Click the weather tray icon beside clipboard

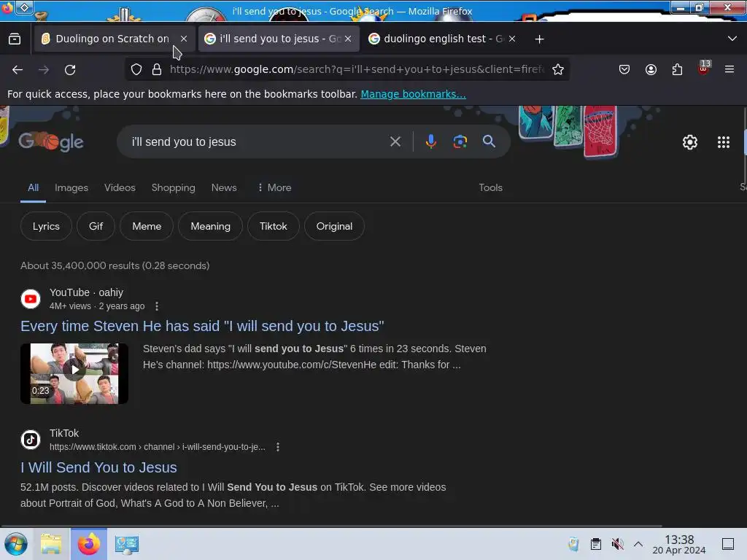(x=573, y=544)
